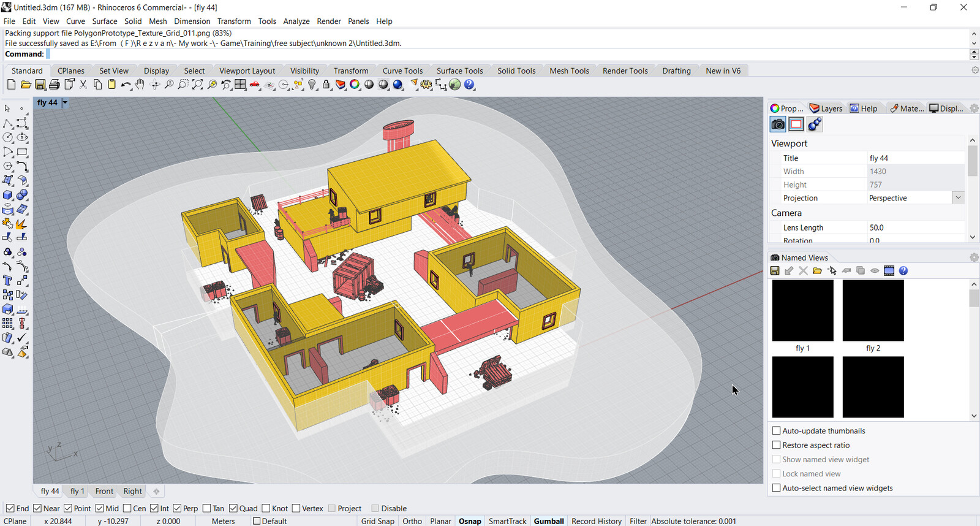
Task: Switch to the Layers panel tab
Action: [x=826, y=109]
